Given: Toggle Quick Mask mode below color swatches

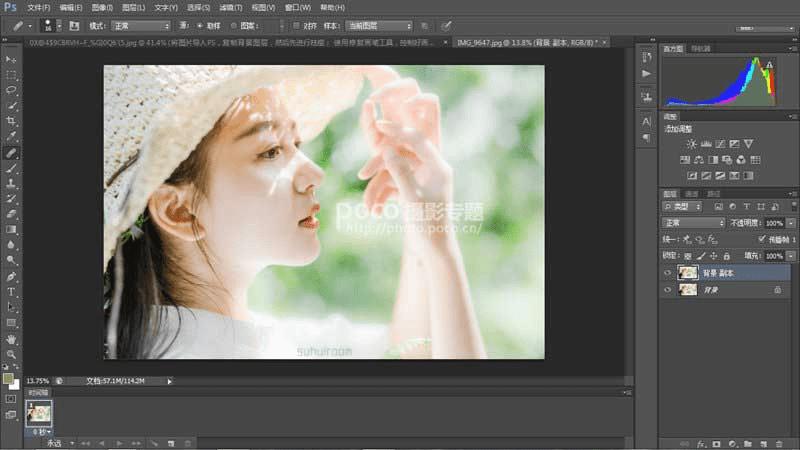Looking at the screenshot, I should click(11, 398).
